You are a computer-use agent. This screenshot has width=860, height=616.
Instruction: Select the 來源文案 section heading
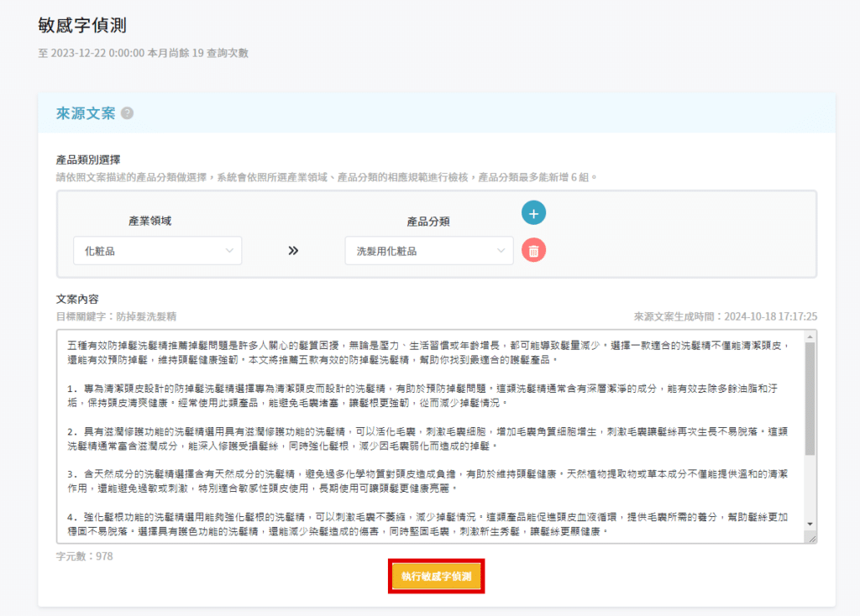coord(85,113)
